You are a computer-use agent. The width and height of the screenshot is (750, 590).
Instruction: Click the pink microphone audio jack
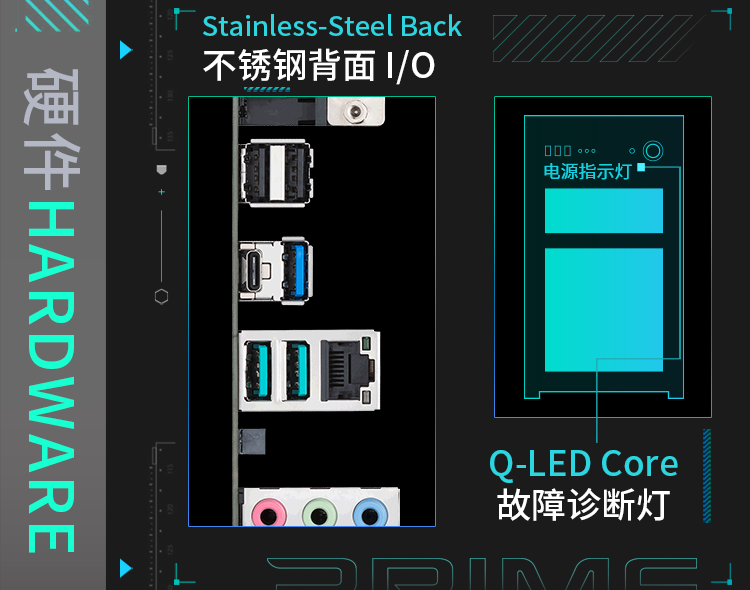click(269, 513)
